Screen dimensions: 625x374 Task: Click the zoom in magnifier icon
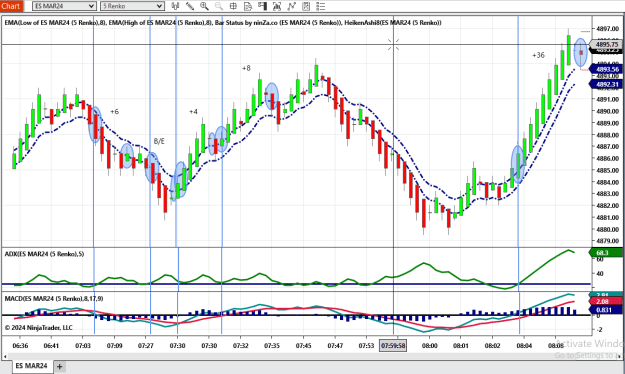(204, 6)
